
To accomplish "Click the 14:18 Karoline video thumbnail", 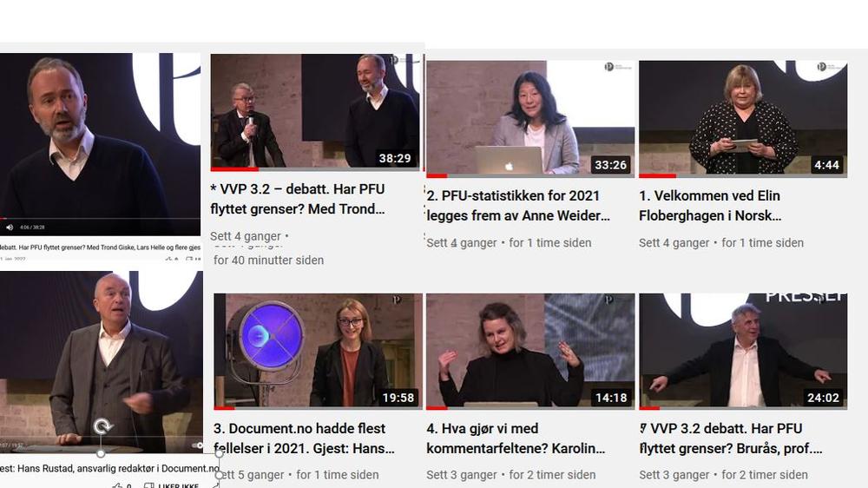I will 530,352.
